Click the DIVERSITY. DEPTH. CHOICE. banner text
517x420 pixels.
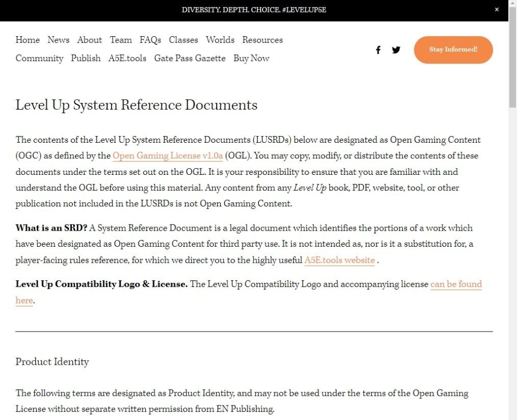tap(254, 10)
